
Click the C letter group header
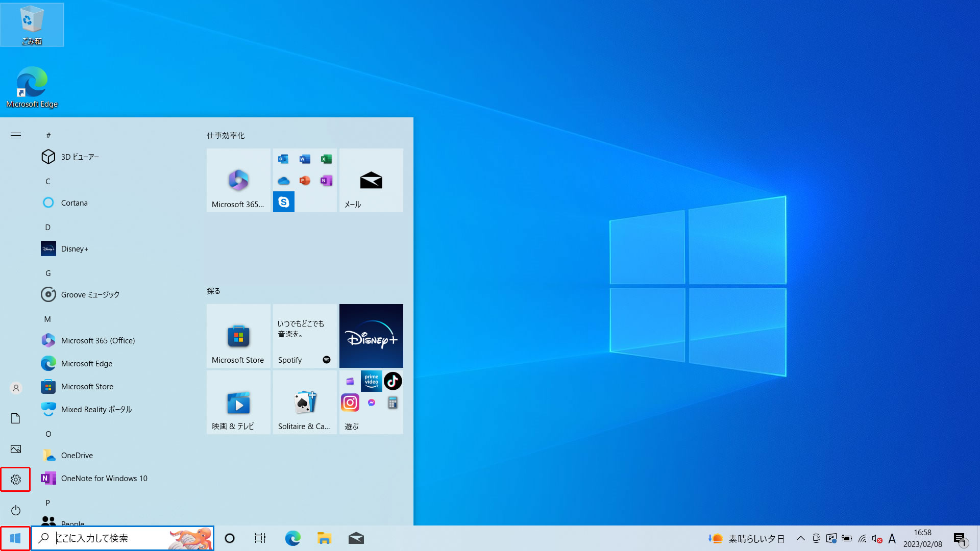pos(48,181)
